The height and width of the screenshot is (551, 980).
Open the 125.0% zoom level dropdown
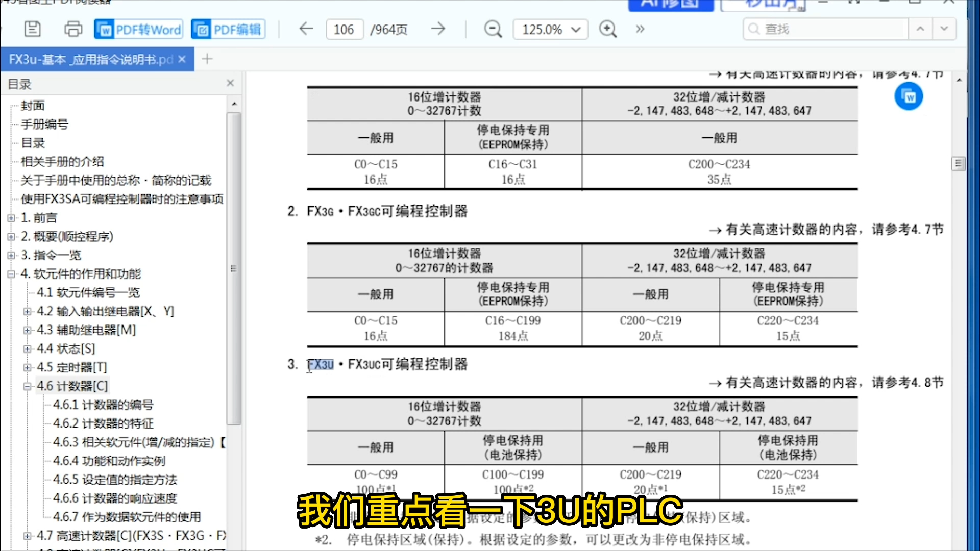pyautogui.click(x=551, y=30)
